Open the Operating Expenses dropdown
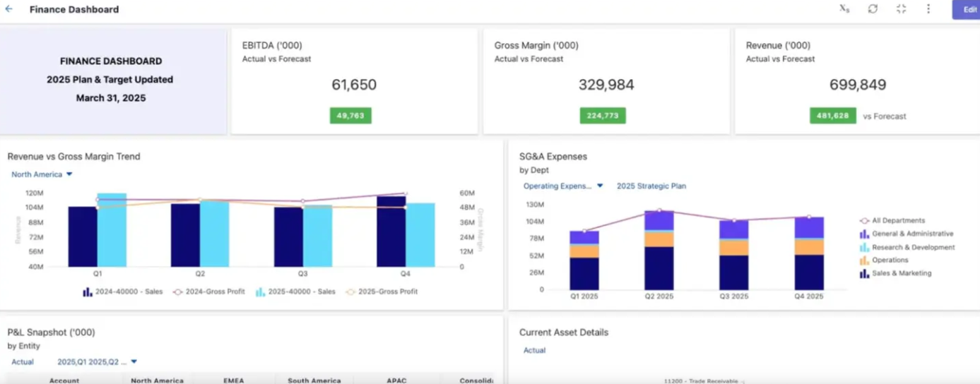This screenshot has width=980, height=384. [x=562, y=186]
